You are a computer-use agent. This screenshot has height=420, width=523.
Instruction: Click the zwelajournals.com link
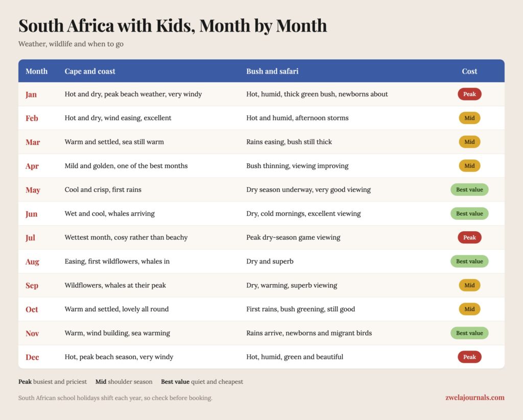pyautogui.click(x=474, y=398)
